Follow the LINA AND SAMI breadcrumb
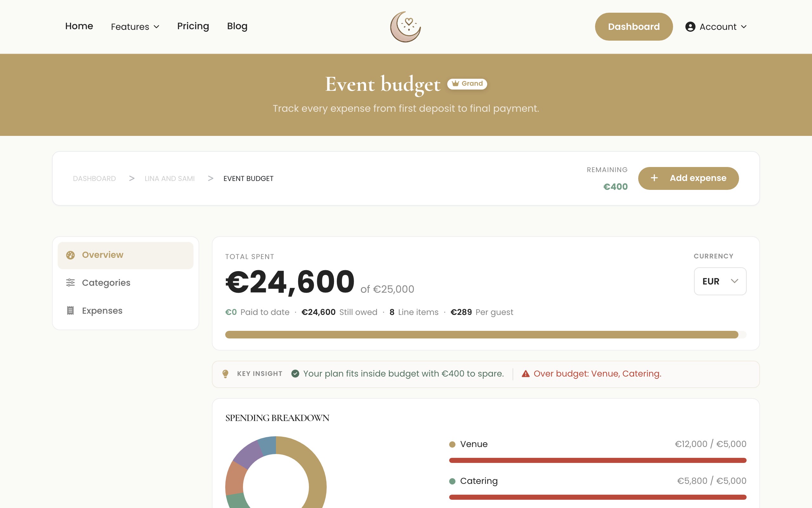The height and width of the screenshot is (508, 812). pyautogui.click(x=169, y=178)
